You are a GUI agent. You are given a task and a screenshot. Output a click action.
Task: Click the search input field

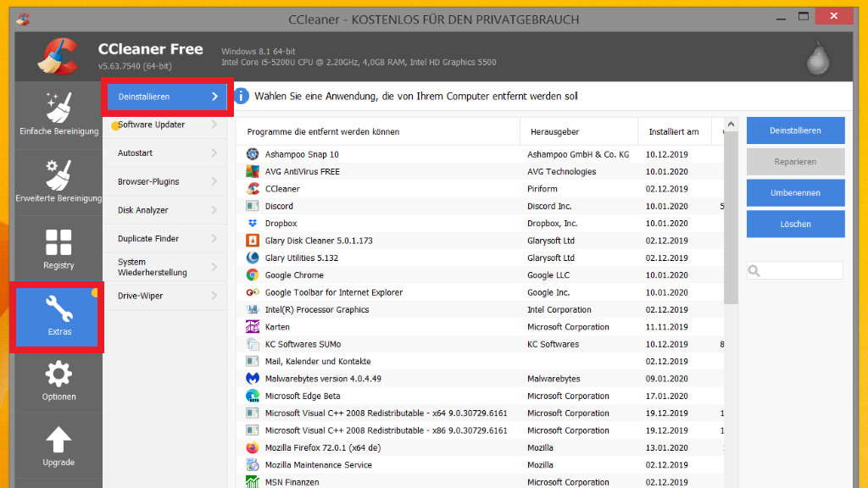[x=801, y=270]
